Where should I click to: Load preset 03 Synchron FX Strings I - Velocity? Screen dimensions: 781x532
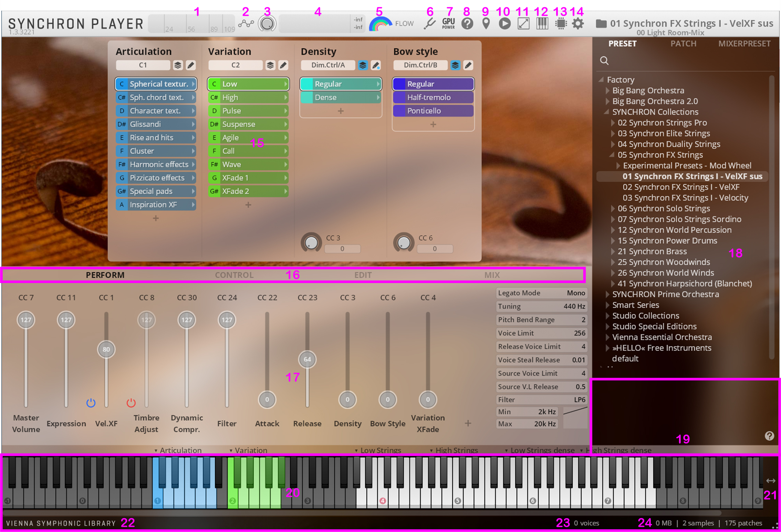(x=685, y=198)
